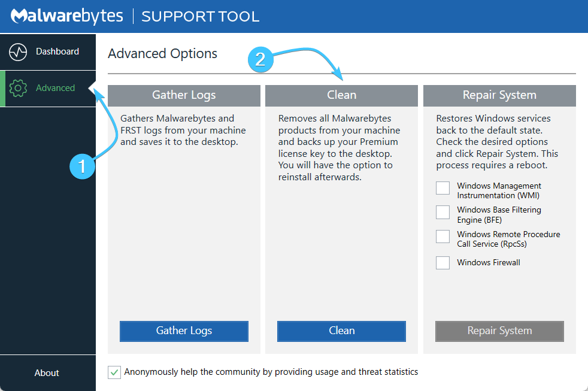Open the About page
Viewport: 588px width, 391px height.
coord(47,372)
